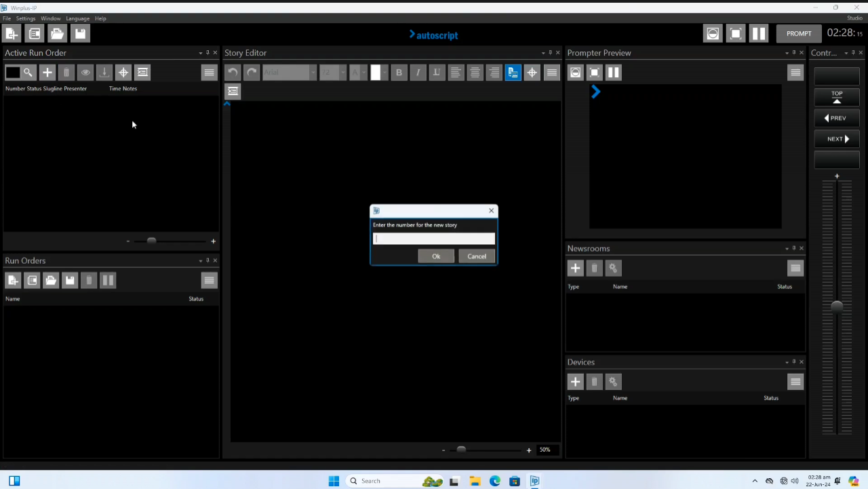Image resolution: width=868 pixels, height=489 pixels.
Task: Open the Language menu
Action: tap(77, 18)
